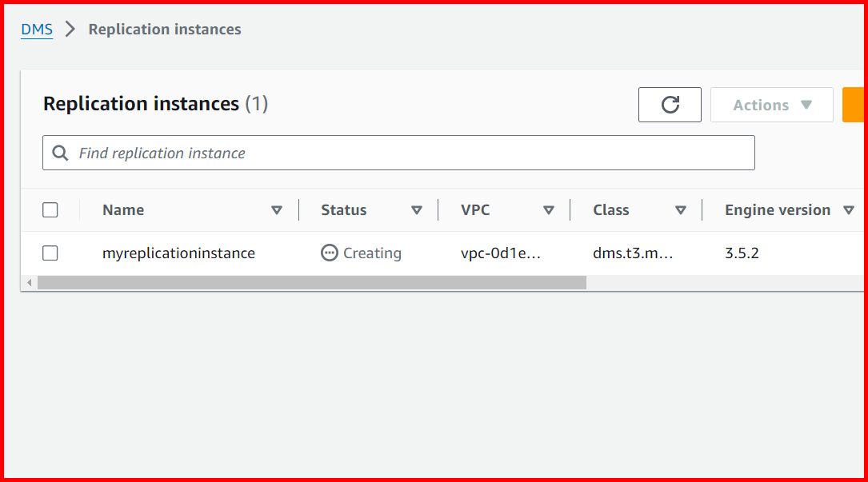
Task: Click the Creating status indicator icon
Action: point(329,253)
